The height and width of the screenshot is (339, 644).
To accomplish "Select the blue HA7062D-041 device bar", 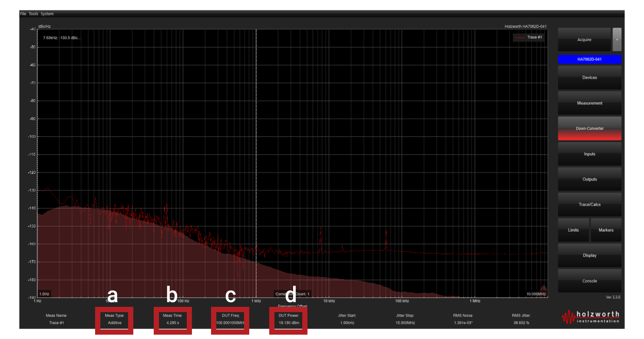I will [589, 59].
